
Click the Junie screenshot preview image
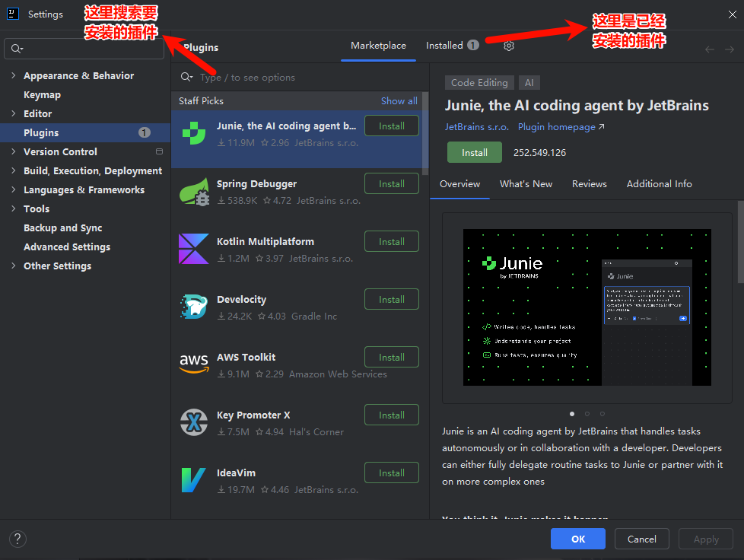click(x=587, y=307)
